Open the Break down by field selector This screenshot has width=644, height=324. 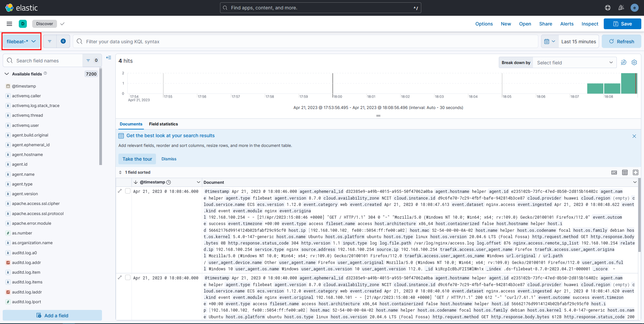coord(574,63)
